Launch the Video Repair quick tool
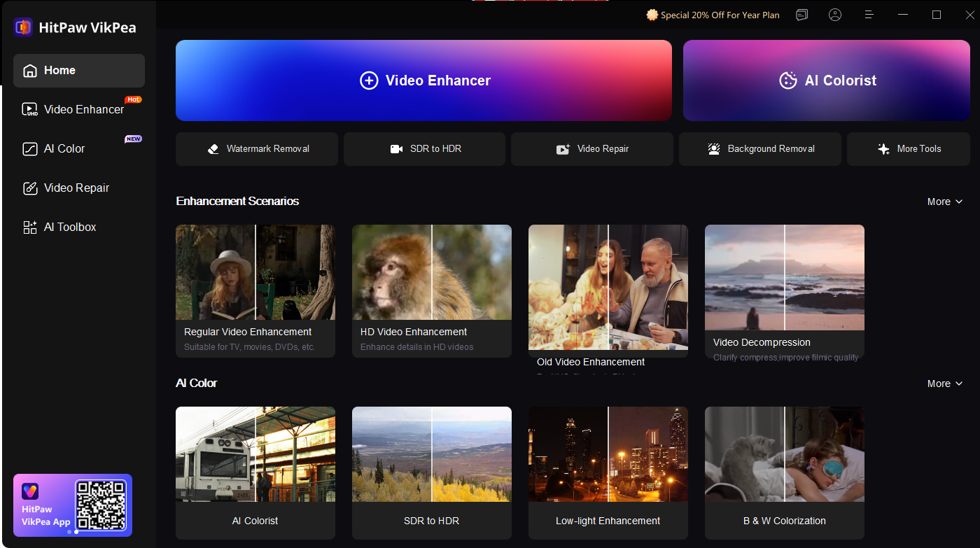Image resolution: width=980 pixels, height=548 pixels. click(591, 149)
